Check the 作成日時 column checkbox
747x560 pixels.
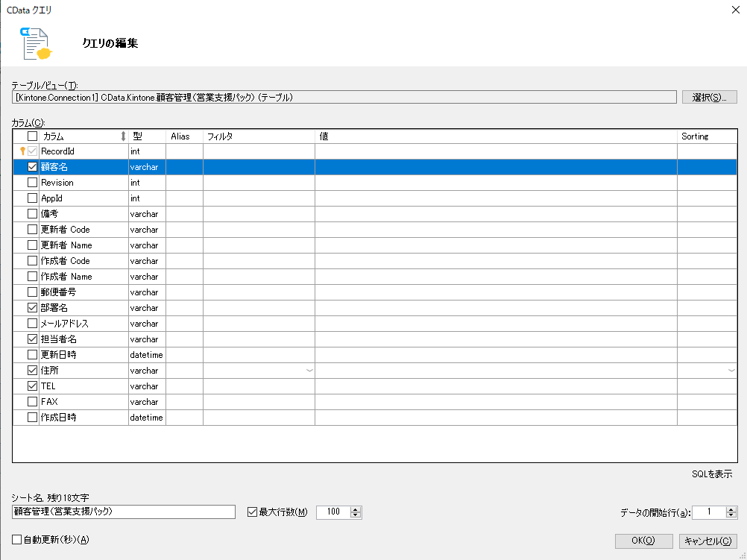32,418
